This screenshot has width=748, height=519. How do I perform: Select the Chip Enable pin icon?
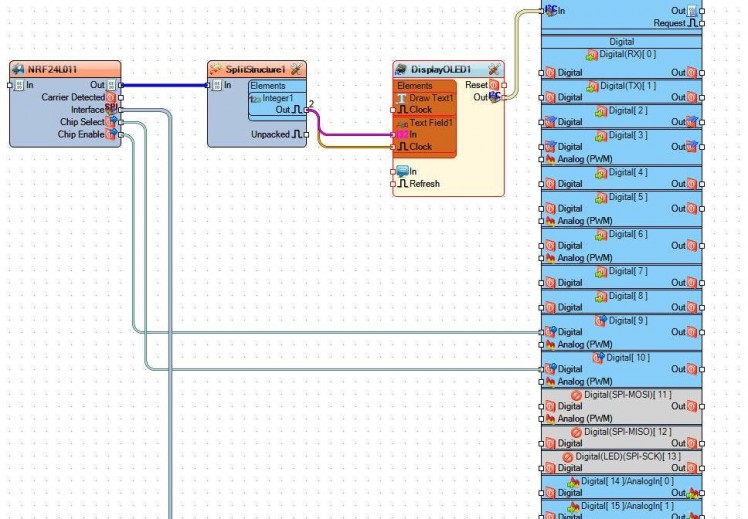coord(111,135)
